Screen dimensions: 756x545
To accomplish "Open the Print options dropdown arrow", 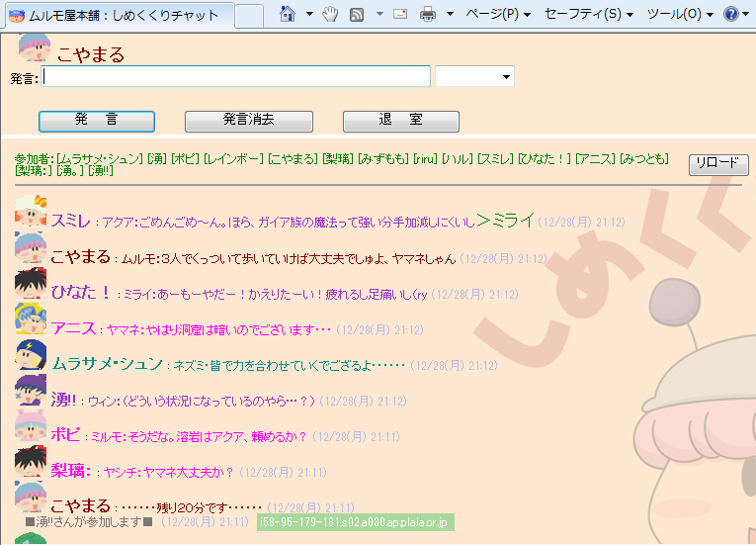I will (450, 14).
